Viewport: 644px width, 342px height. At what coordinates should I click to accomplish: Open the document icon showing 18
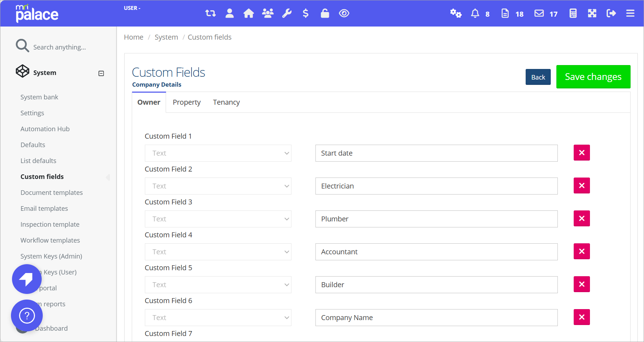coord(505,13)
